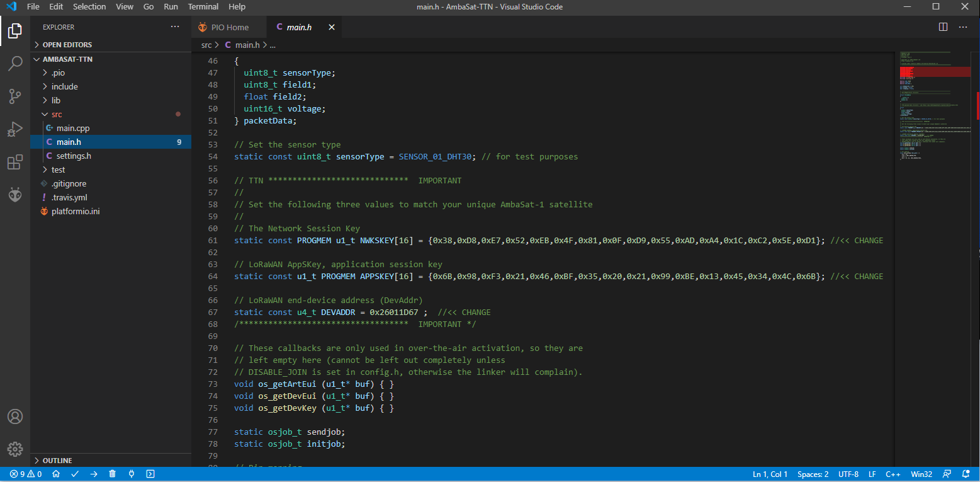Expand the lib folder
Image resolution: width=980 pixels, height=482 pixels.
pyautogui.click(x=111, y=101)
